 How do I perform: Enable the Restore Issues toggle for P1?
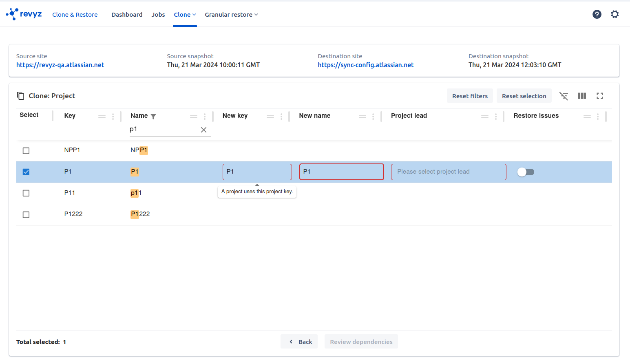pos(525,172)
